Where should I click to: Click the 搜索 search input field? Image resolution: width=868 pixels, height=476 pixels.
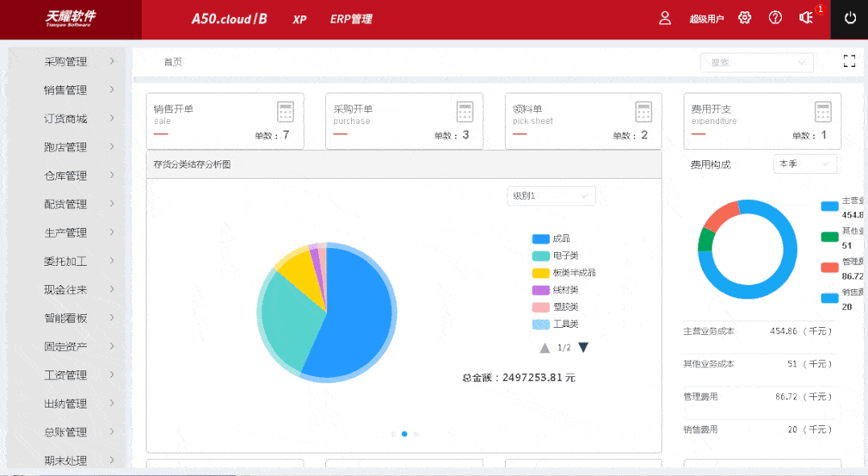[x=749, y=62]
